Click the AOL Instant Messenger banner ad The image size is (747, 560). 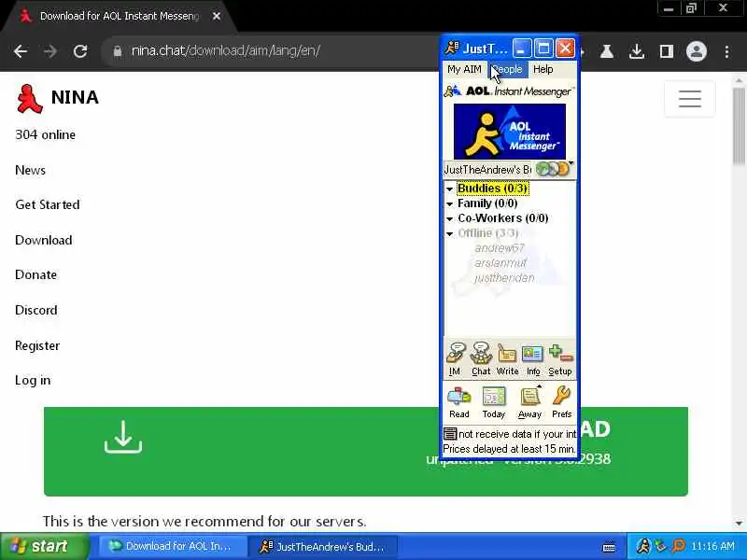point(509,132)
